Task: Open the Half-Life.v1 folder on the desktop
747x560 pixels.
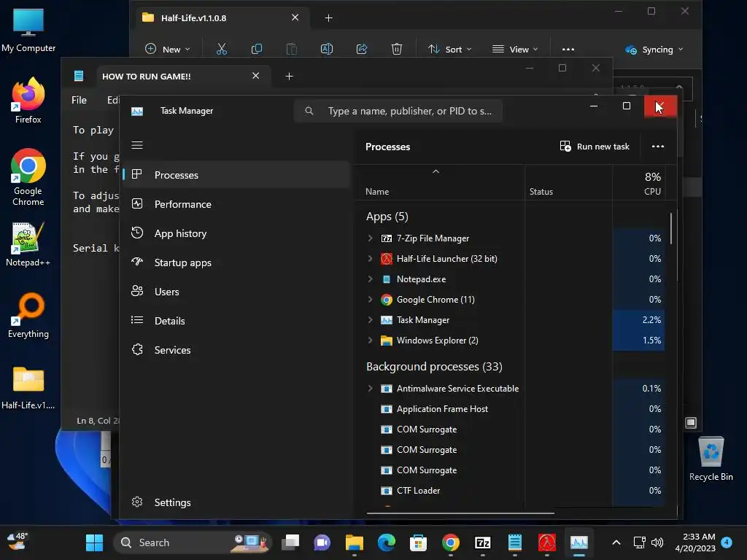Action: 28,388
